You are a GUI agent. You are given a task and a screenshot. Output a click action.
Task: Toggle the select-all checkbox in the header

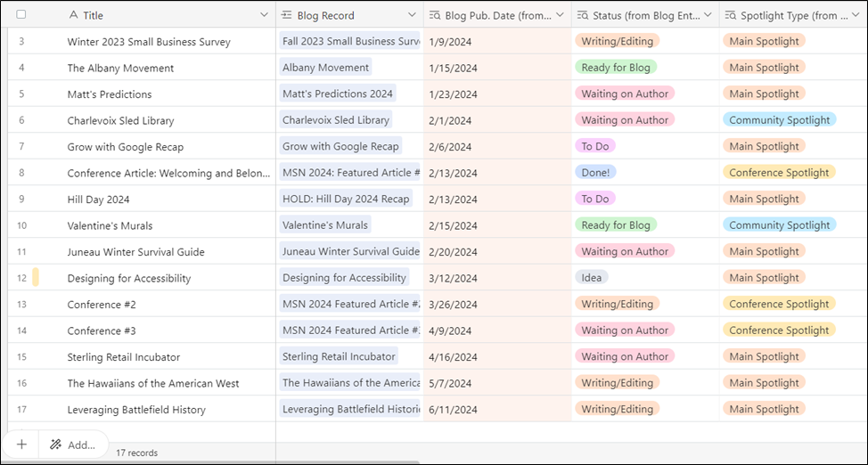pyautogui.click(x=21, y=15)
